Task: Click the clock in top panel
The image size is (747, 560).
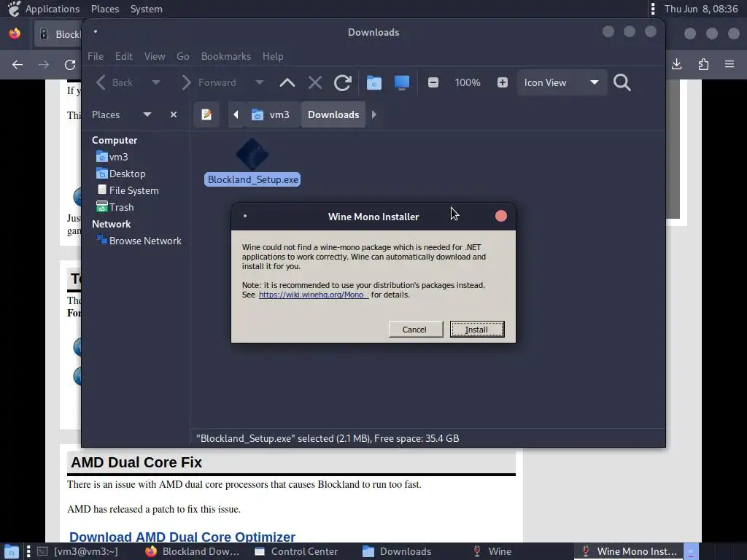Action: click(x=701, y=9)
